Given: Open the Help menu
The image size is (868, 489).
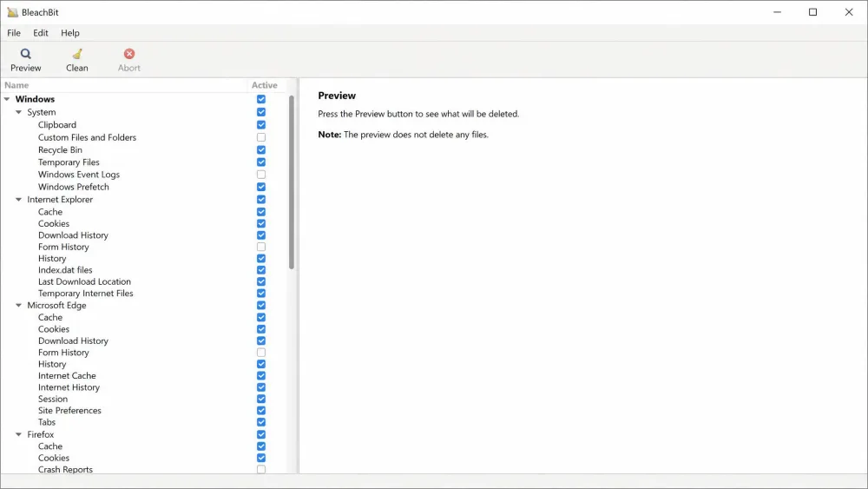Looking at the screenshot, I should click(70, 33).
